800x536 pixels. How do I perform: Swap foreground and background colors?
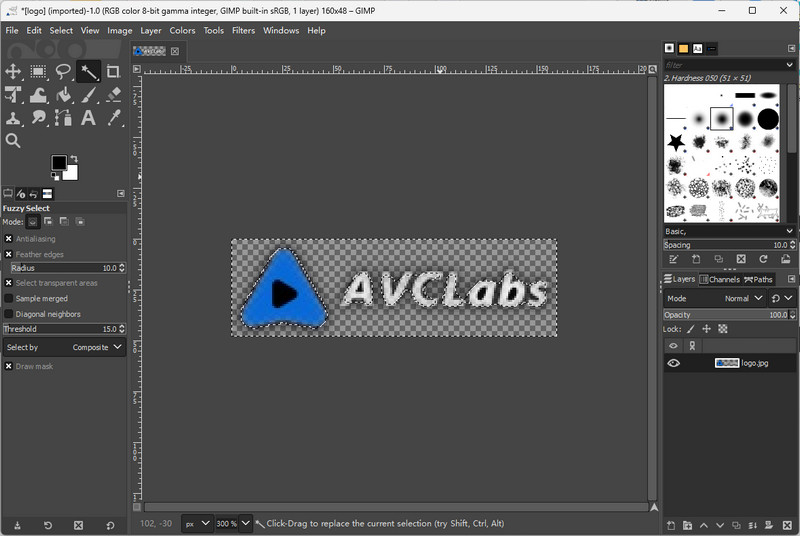coord(74,159)
